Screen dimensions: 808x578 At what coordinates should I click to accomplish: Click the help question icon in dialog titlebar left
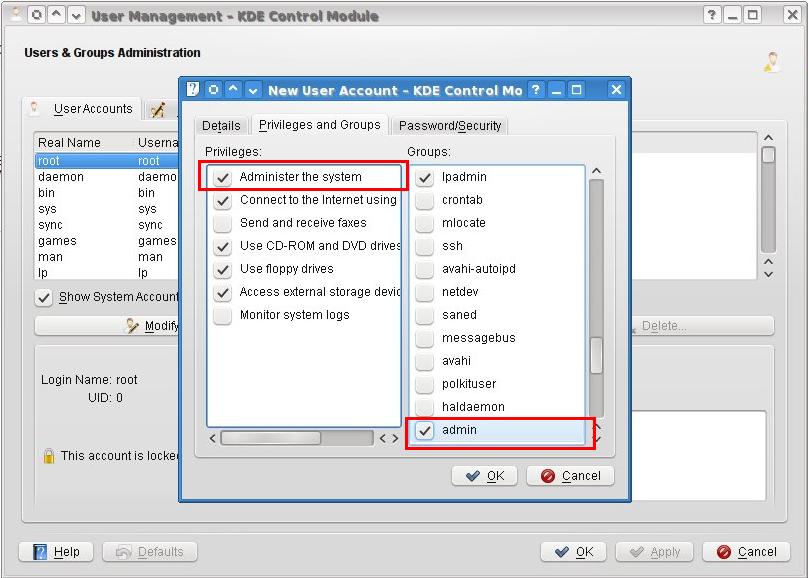pyautogui.click(x=192, y=90)
